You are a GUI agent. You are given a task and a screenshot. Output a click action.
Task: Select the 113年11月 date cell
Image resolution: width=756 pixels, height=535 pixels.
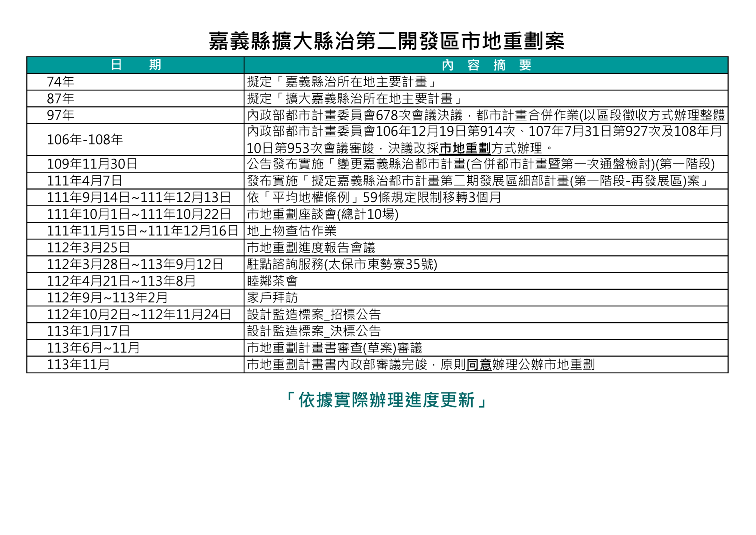[x=135, y=365]
